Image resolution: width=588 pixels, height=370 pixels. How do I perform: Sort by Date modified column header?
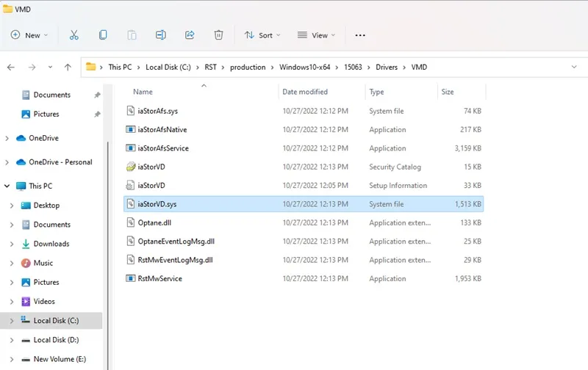305,92
